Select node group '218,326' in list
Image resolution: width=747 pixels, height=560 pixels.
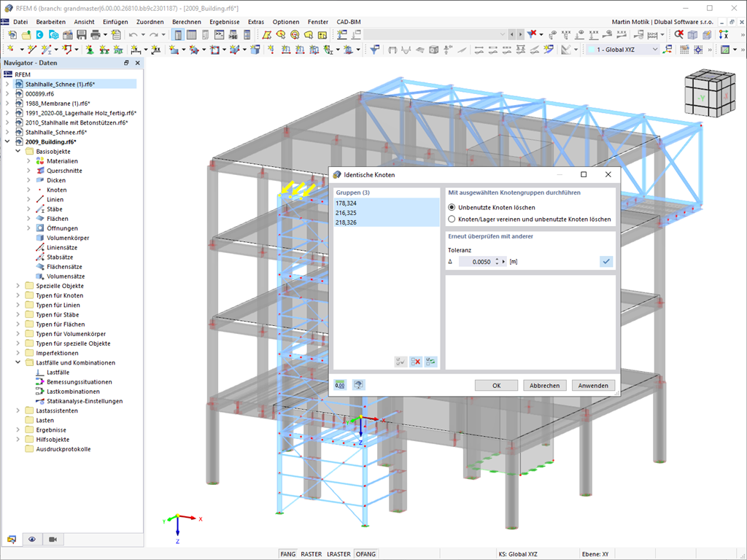387,222
